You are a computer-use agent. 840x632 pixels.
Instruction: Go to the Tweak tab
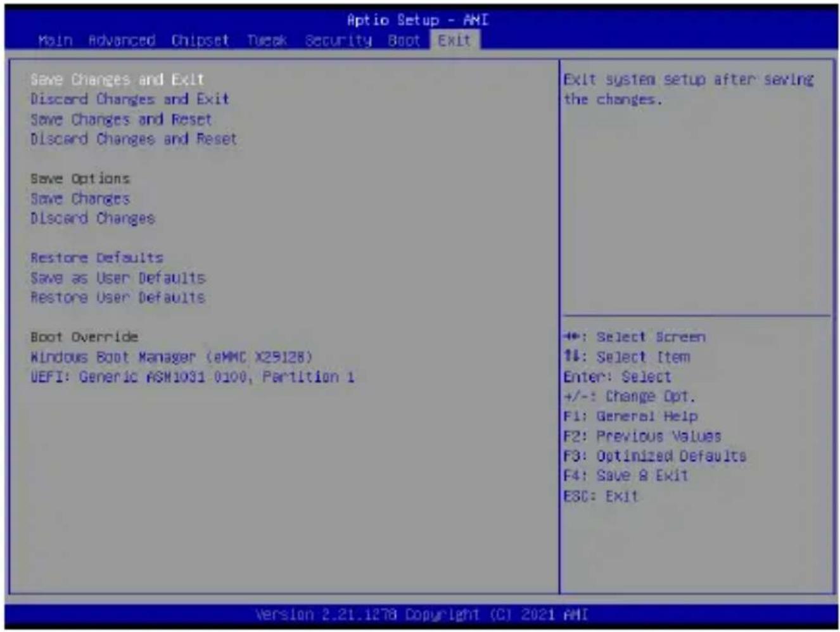coord(267,41)
